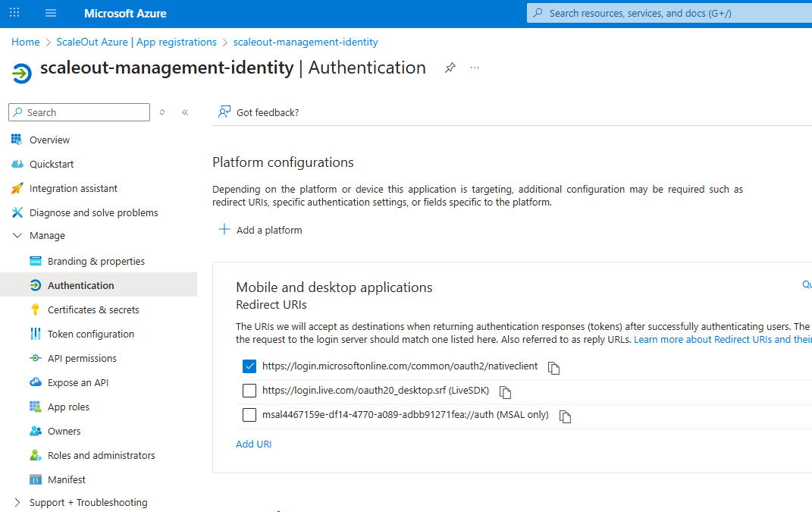Pin the Authentication blade with pushpin icon
The image size is (812, 512).
[450, 68]
